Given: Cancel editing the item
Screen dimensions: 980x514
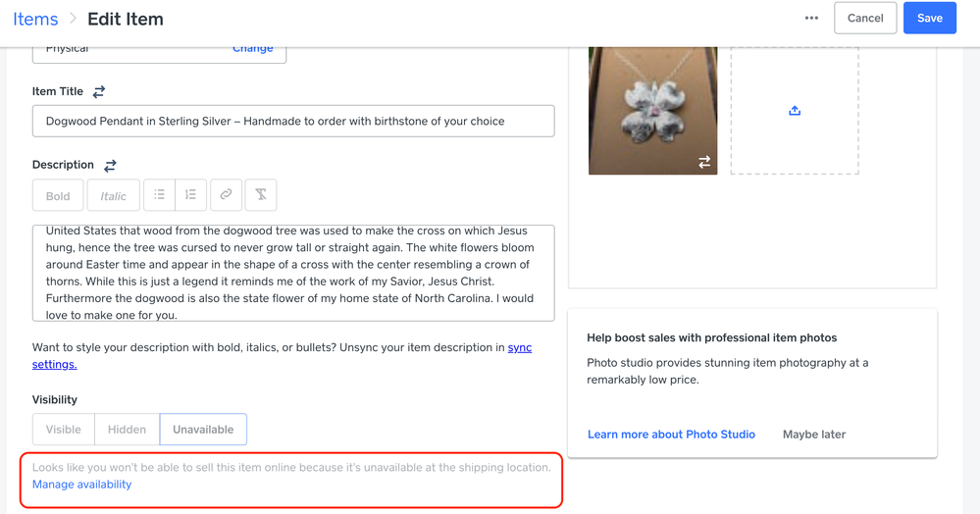Looking at the screenshot, I should click(x=865, y=18).
